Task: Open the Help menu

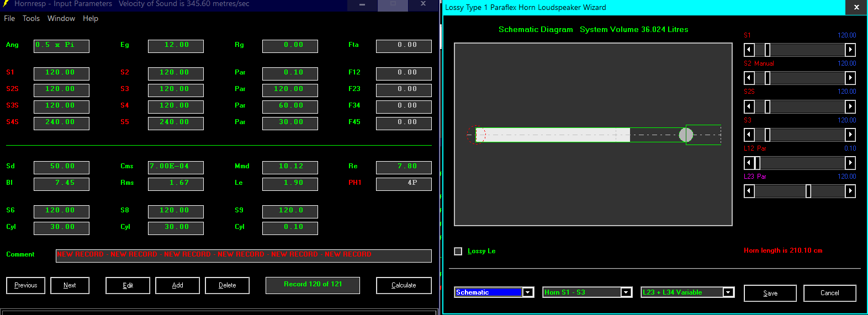Action: 91,18
